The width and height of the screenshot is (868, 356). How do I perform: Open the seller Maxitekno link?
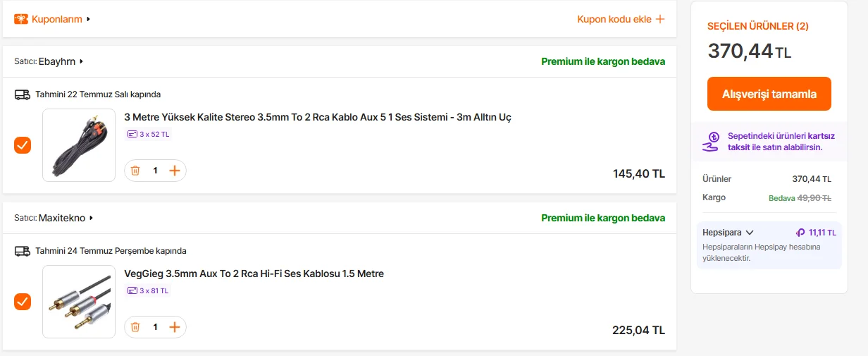tap(61, 218)
